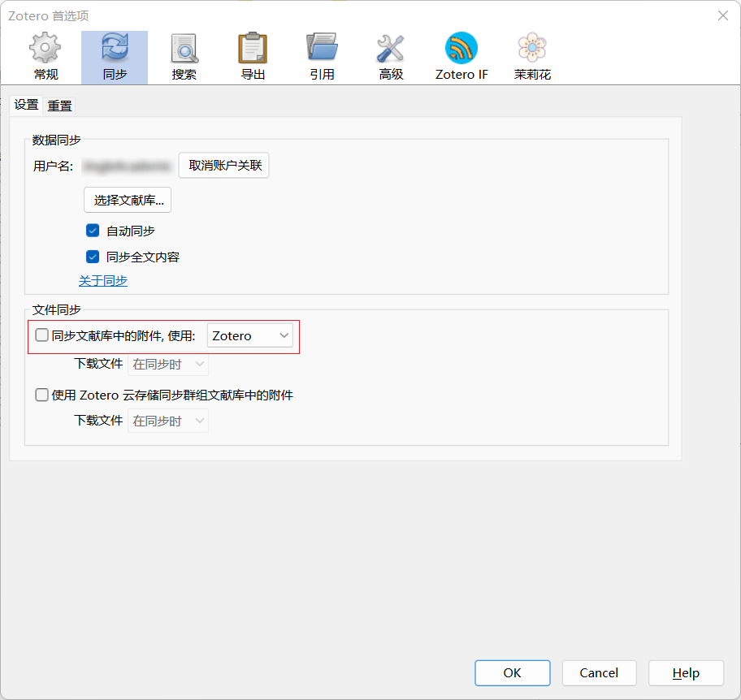Close the Zotero 首选项 dialog

pos(722,15)
